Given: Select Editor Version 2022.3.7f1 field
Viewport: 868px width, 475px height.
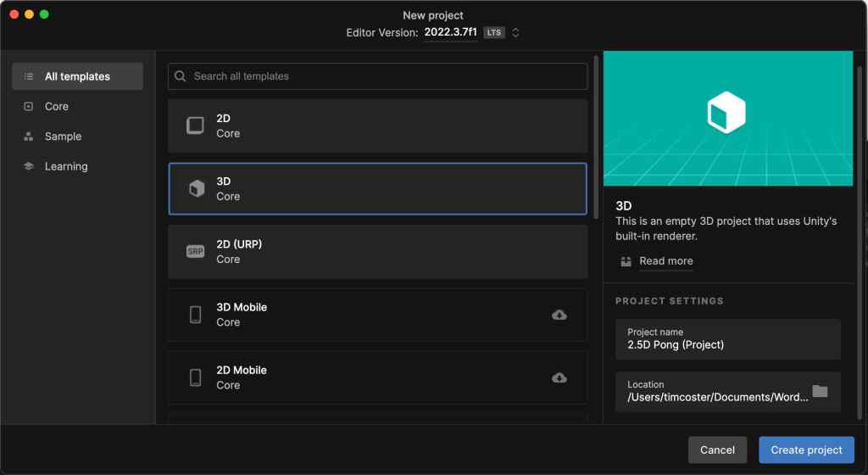Looking at the screenshot, I should point(450,32).
